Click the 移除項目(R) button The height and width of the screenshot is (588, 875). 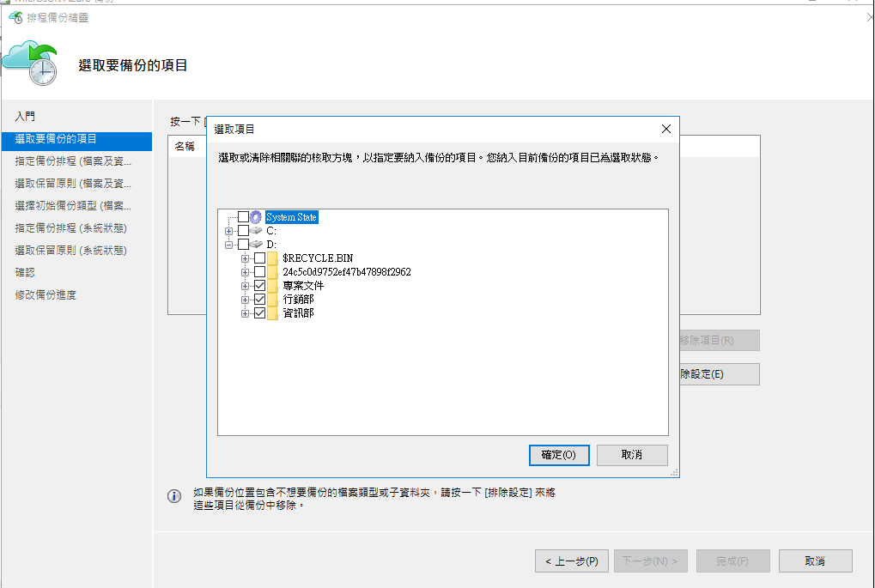click(720, 341)
